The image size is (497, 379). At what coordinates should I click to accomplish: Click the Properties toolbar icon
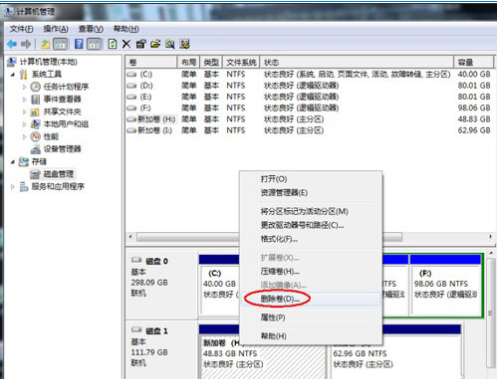point(141,44)
